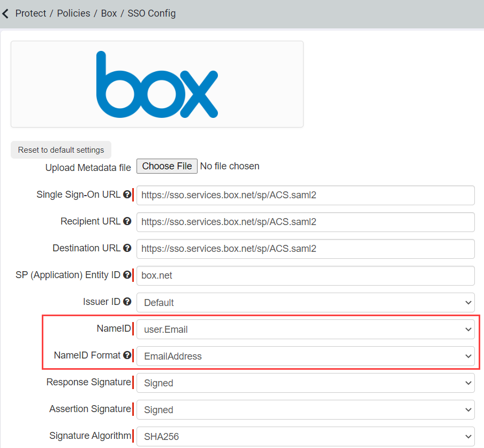Open the NameID Format dropdown
The image size is (484, 448).
[x=305, y=356]
